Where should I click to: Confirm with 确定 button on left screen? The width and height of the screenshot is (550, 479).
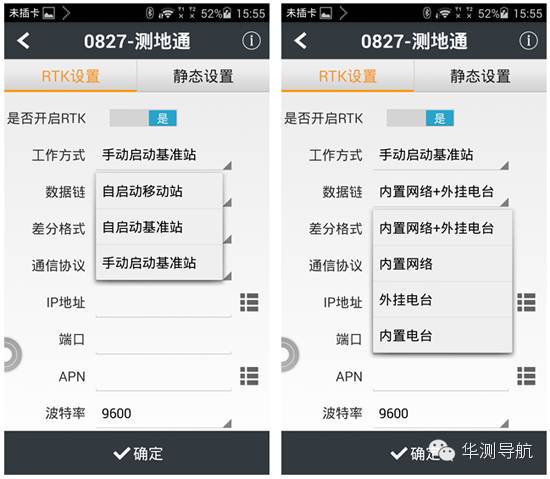point(137,453)
